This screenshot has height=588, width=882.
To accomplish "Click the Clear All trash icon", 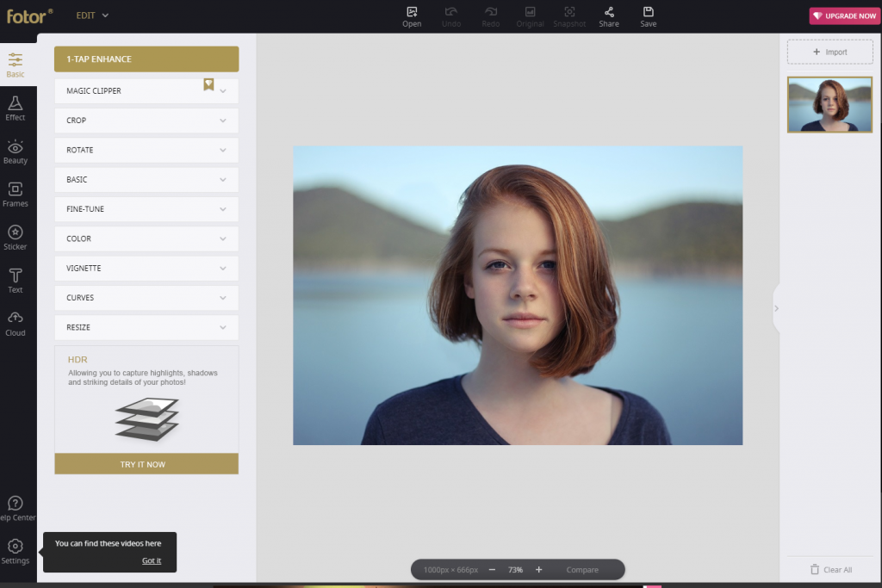I will click(815, 569).
